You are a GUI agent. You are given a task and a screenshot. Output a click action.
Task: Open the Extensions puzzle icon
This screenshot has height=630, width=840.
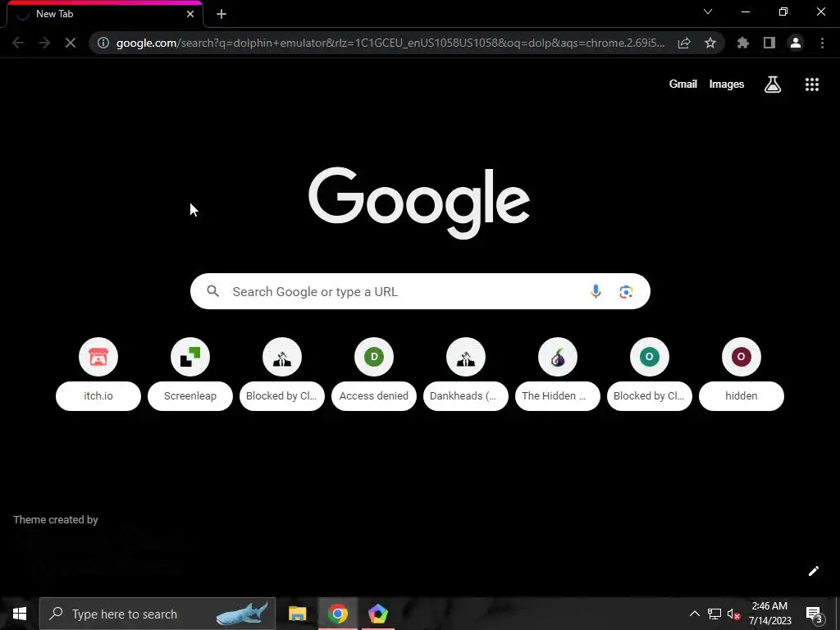click(x=743, y=43)
